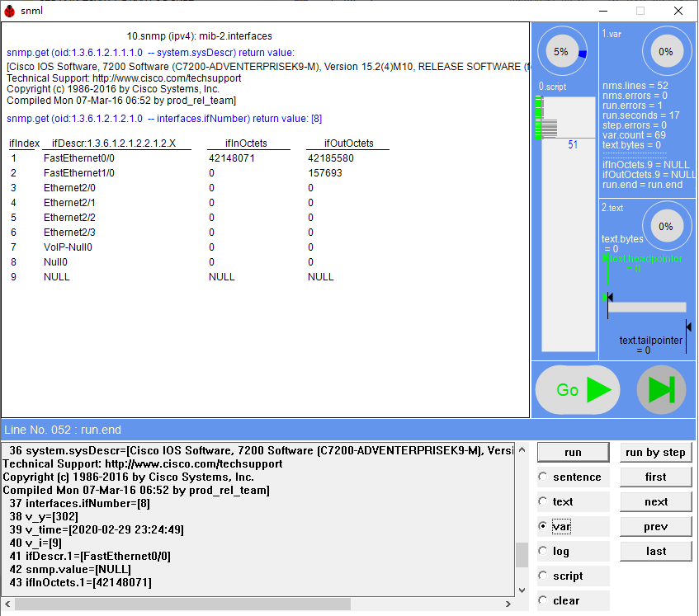The image size is (699, 616).
Task: Click the red ladybug app icon
Action: coord(9,11)
